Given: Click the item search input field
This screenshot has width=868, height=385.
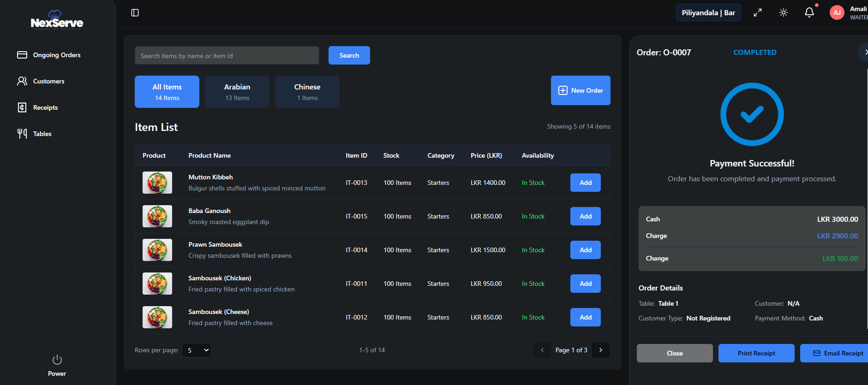Looking at the screenshot, I should coord(227,56).
